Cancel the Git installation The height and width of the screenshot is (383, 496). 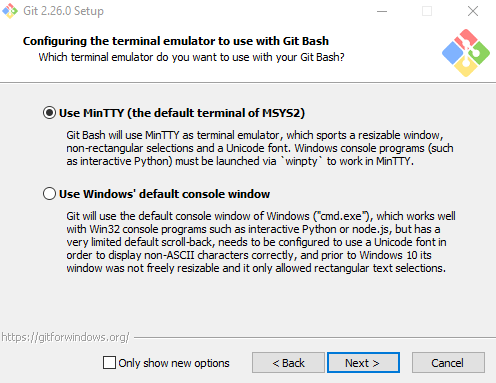tap(448, 362)
